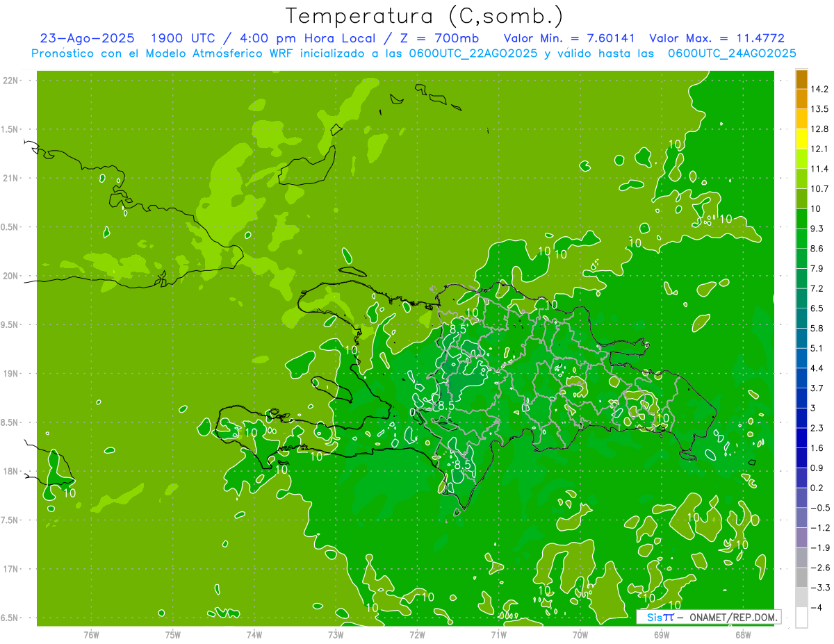Click the yellow swatch in the color bar
Image resolution: width=834 pixels, height=644 pixels.
pyautogui.click(x=801, y=138)
